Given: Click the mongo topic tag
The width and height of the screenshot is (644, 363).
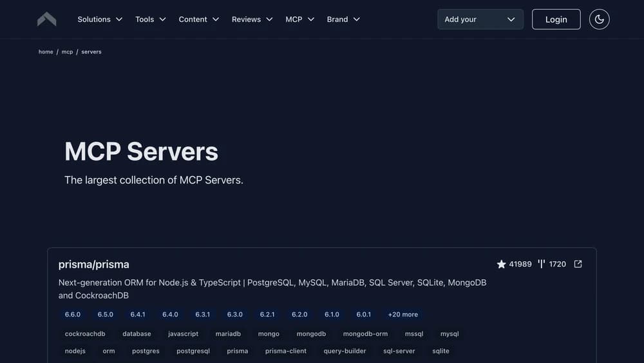Looking at the screenshot, I should tap(269, 334).
